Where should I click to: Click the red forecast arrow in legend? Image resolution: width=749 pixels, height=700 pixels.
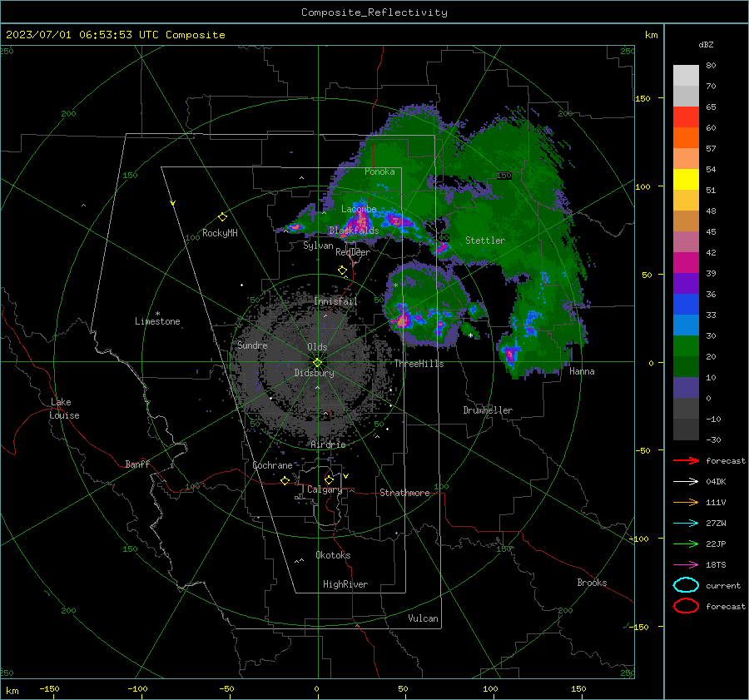tap(686, 460)
